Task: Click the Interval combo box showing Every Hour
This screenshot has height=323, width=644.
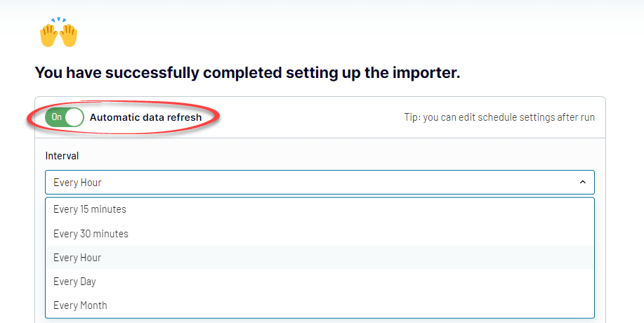Action: [320, 183]
